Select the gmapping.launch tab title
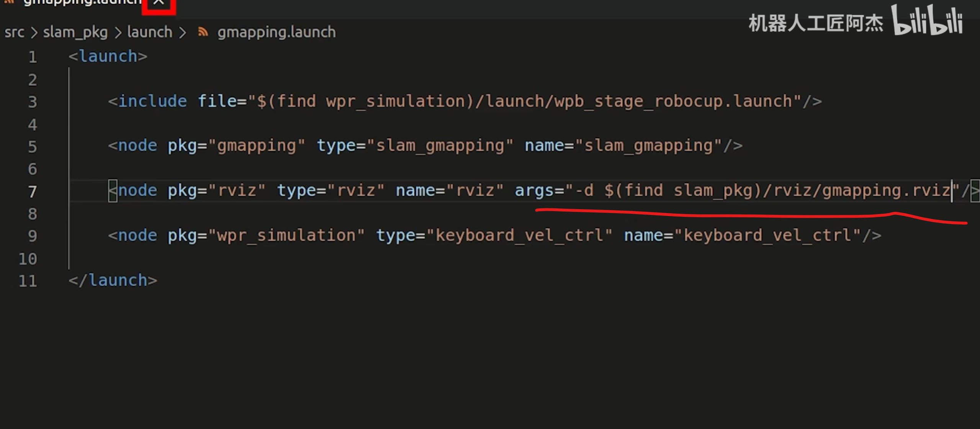This screenshot has width=980, height=429. coord(82,3)
